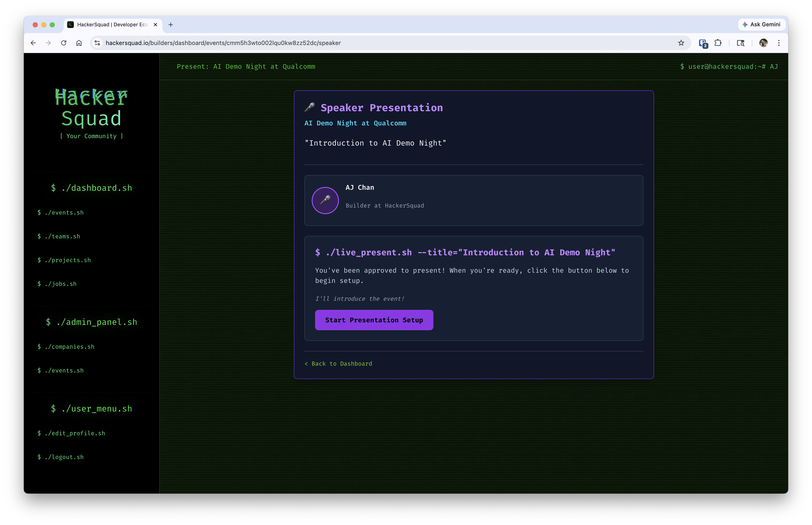Screen dimensions: 812x525
Task: Select the HackerSquad Developer Eco tab
Action: (113, 25)
